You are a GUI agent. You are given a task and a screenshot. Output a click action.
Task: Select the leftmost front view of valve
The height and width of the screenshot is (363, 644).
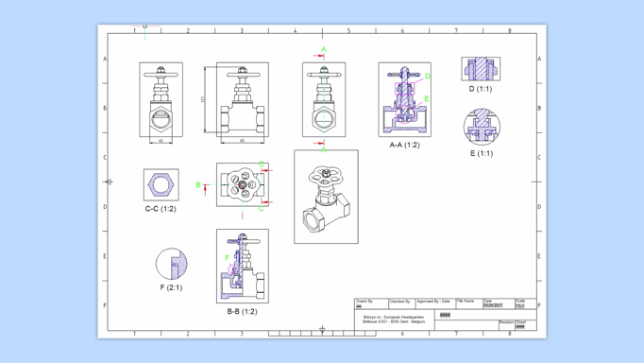point(161,100)
